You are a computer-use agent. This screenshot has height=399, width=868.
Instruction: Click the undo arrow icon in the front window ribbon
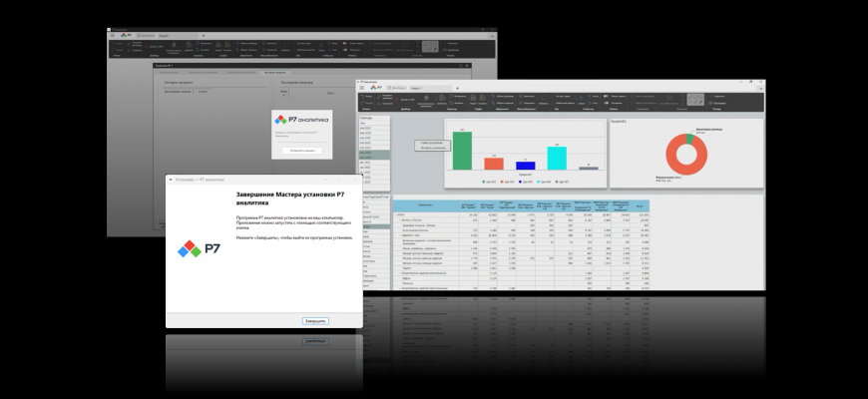point(362,97)
